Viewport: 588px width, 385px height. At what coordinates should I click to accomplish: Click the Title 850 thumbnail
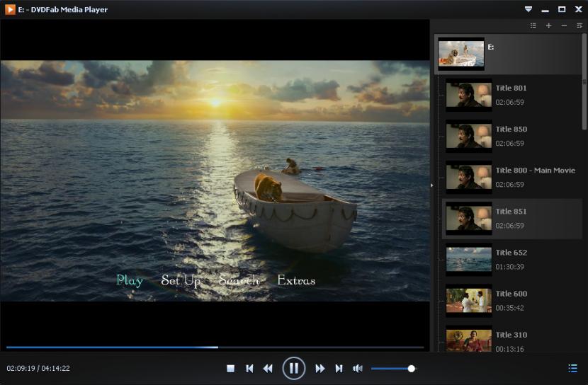click(x=469, y=136)
